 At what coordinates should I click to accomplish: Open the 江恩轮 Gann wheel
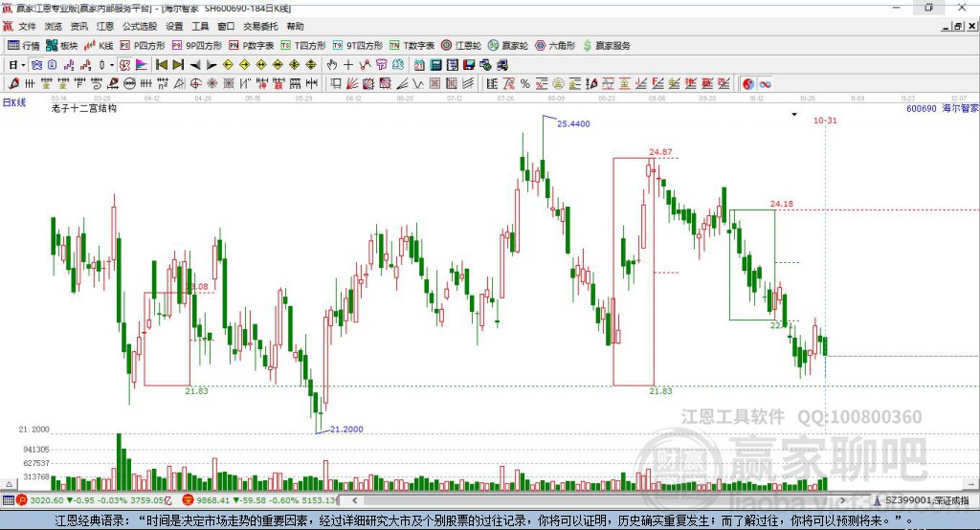[x=461, y=46]
